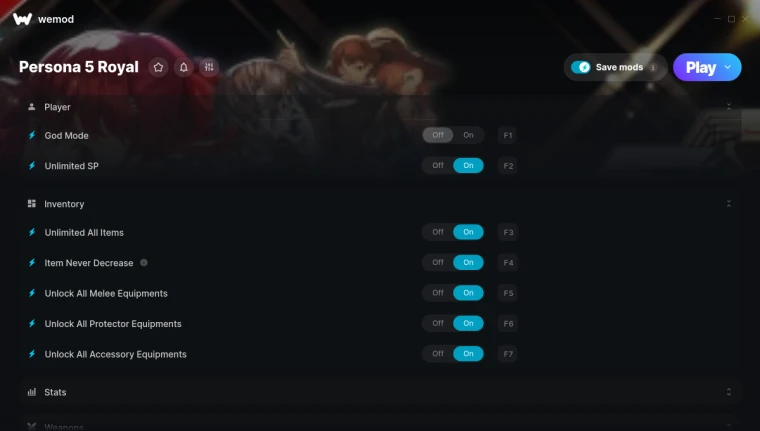Disable Unlock All Melee Equipments
Viewport: 760px width, 431px height.
pos(438,293)
